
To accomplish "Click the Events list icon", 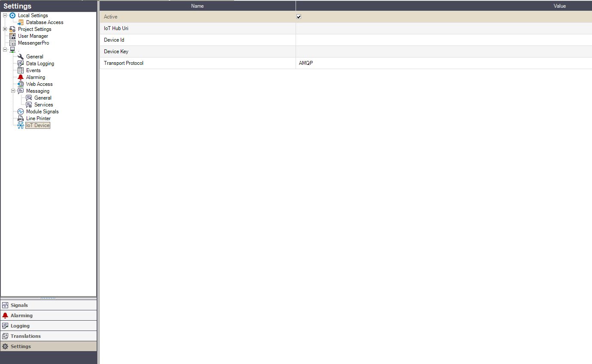I will 21,70.
